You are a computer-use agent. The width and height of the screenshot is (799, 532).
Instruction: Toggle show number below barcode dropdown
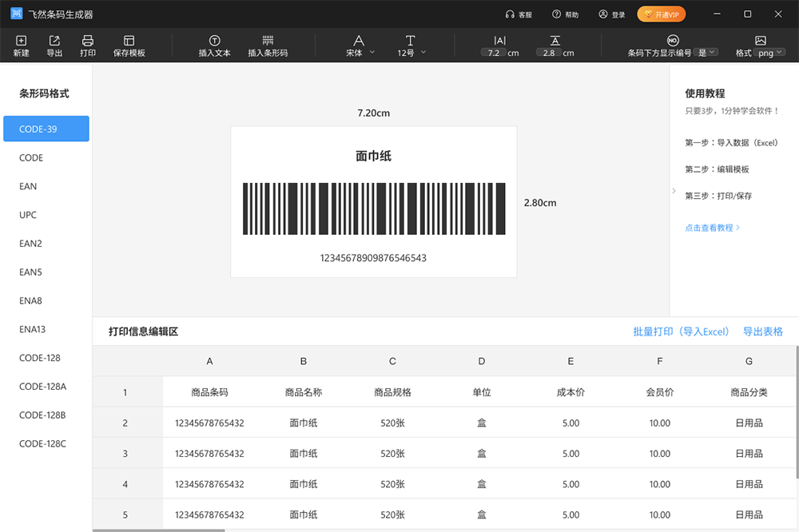pyautogui.click(x=707, y=53)
